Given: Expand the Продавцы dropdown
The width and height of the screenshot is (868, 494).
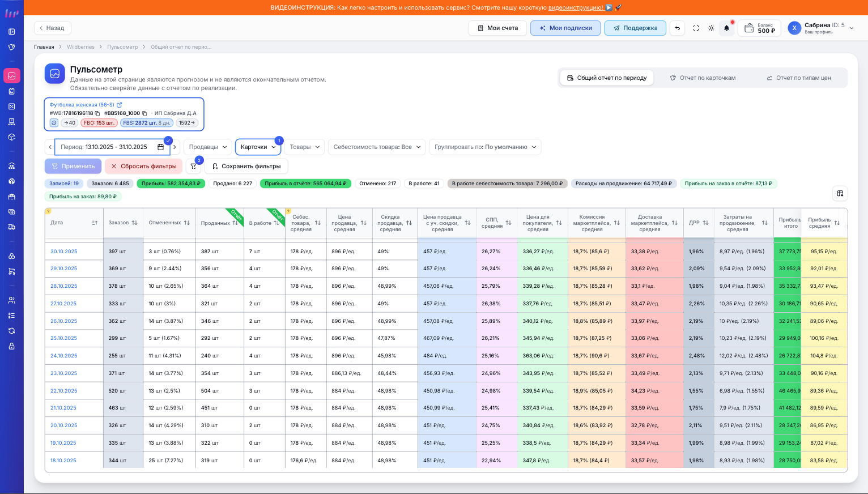Looking at the screenshot, I should [207, 147].
